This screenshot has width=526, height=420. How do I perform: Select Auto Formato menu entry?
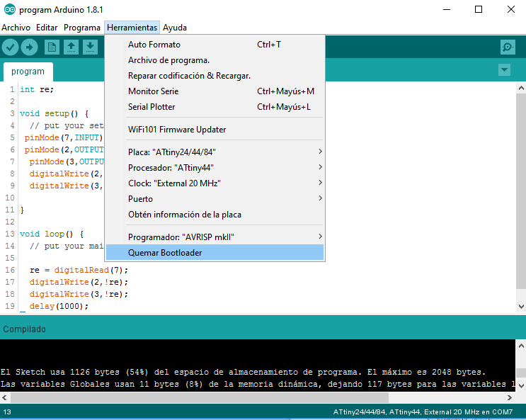pyautogui.click(x=215, y=45)
